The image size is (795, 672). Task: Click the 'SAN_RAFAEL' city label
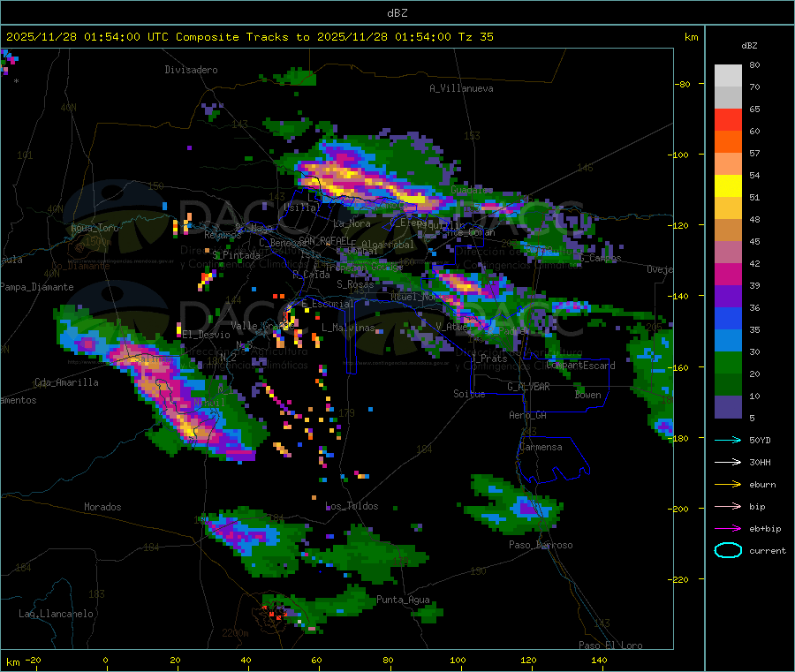point(324,241)
